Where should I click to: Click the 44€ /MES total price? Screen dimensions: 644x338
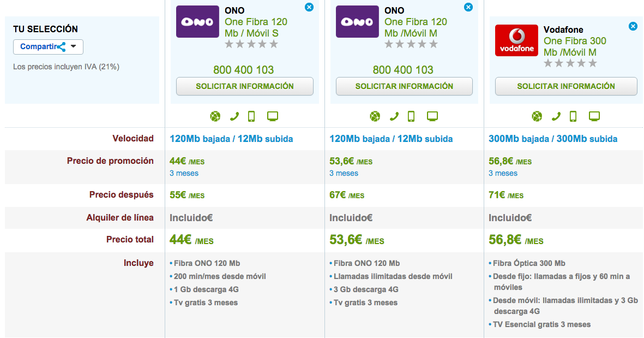pyautogui.click(x=191, y=240)
